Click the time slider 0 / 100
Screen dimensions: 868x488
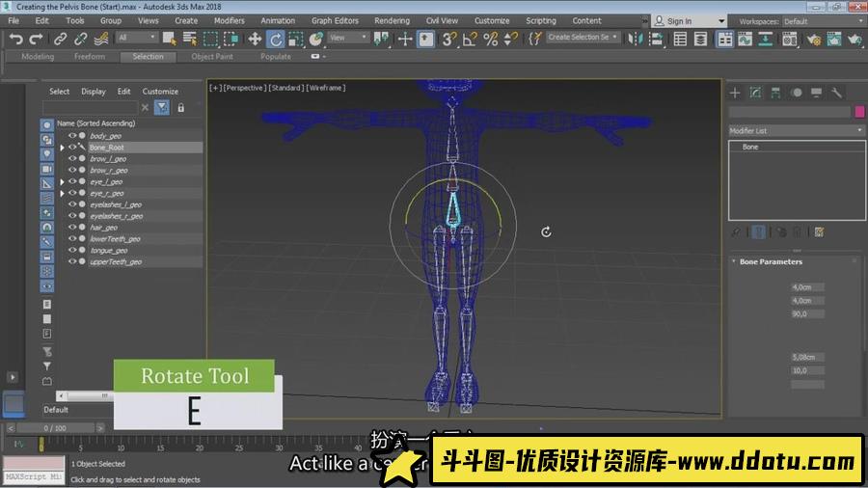tap(55, 428)
